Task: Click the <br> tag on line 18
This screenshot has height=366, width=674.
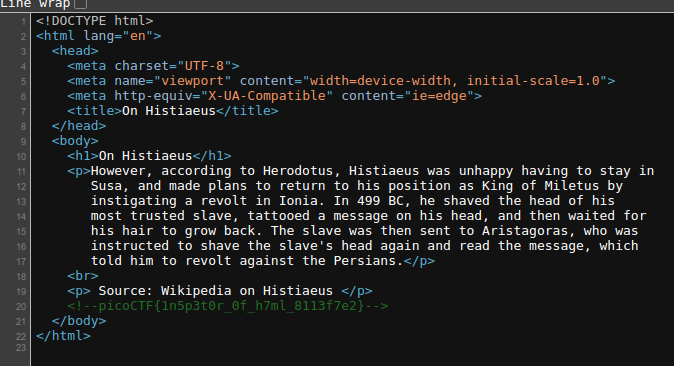Action: tap(83, 277)
